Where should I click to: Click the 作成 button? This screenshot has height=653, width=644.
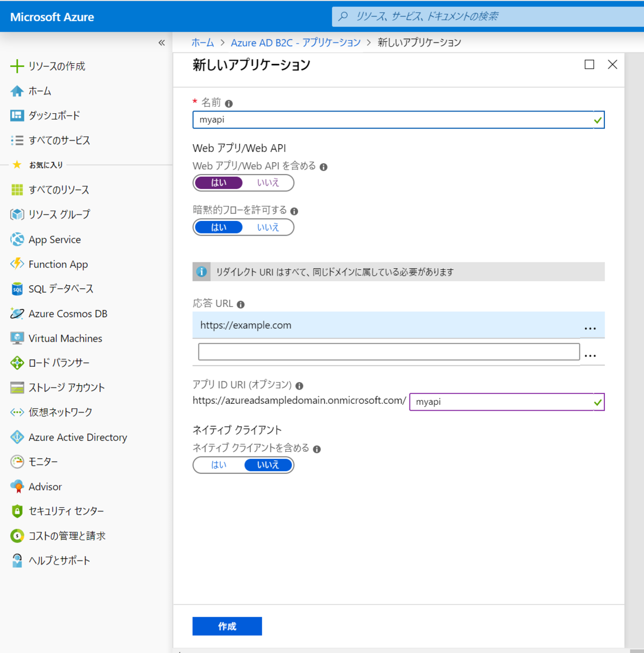[x=227, y=626]
